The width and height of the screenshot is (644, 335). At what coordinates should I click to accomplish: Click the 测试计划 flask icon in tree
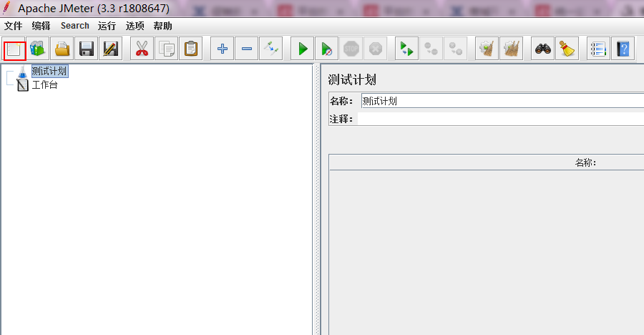click(23, 72)
